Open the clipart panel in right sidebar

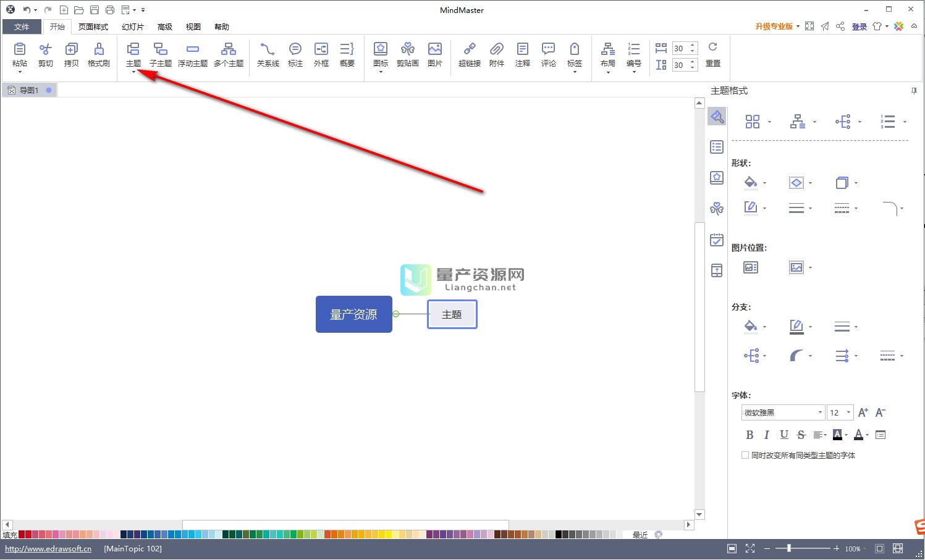coord(717,209)
